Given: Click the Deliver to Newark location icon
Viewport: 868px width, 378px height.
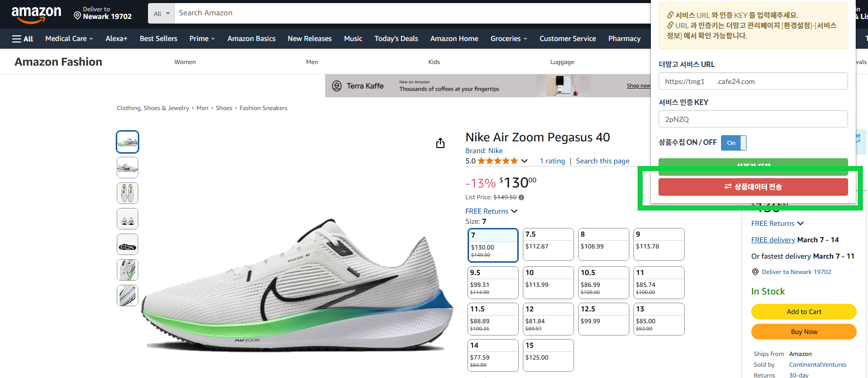Looking at the screenshot, I should (77, 16).
